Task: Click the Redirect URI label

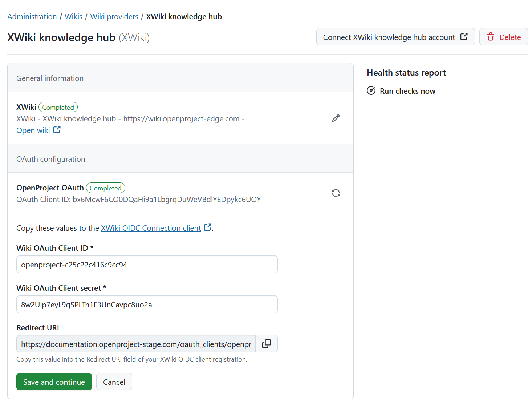Action: pos(38,328)
